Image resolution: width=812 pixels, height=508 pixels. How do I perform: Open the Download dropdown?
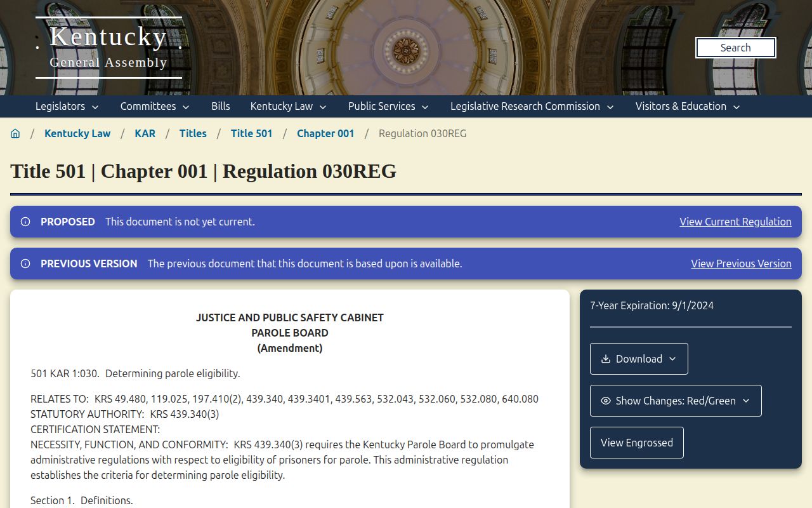(639, 359)
